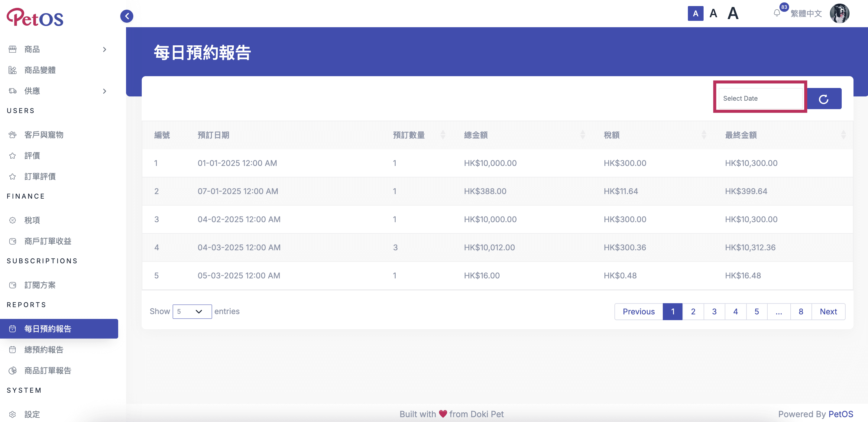
Task: Open the user profile avatar
Action: [x=839, y=14]
